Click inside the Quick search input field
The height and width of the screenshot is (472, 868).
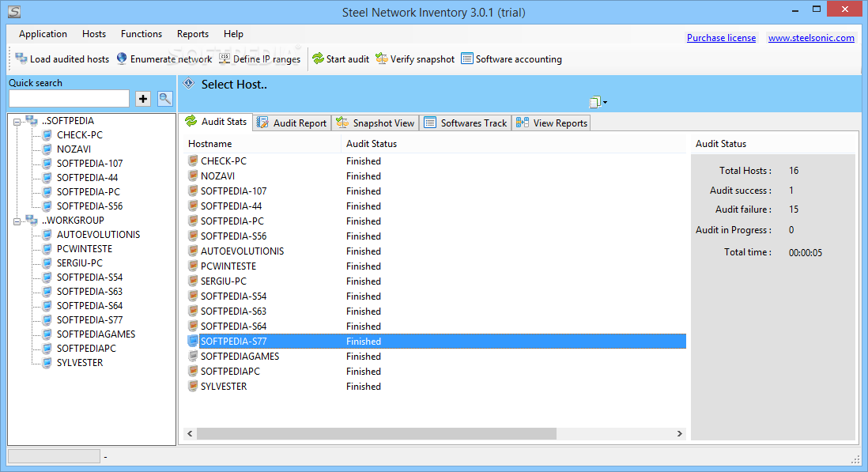[68, 98]
